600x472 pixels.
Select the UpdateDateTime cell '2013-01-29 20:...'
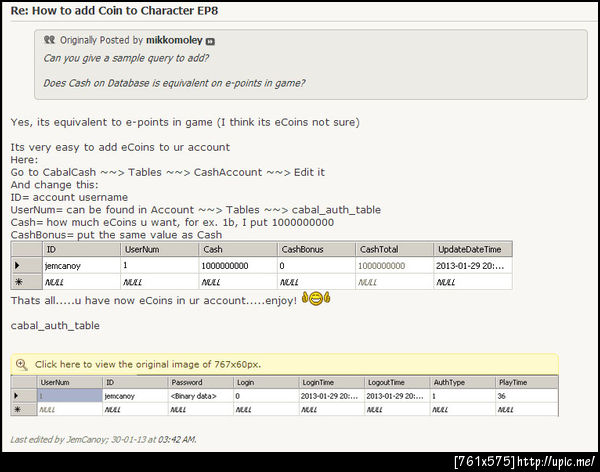click(473, 266)
